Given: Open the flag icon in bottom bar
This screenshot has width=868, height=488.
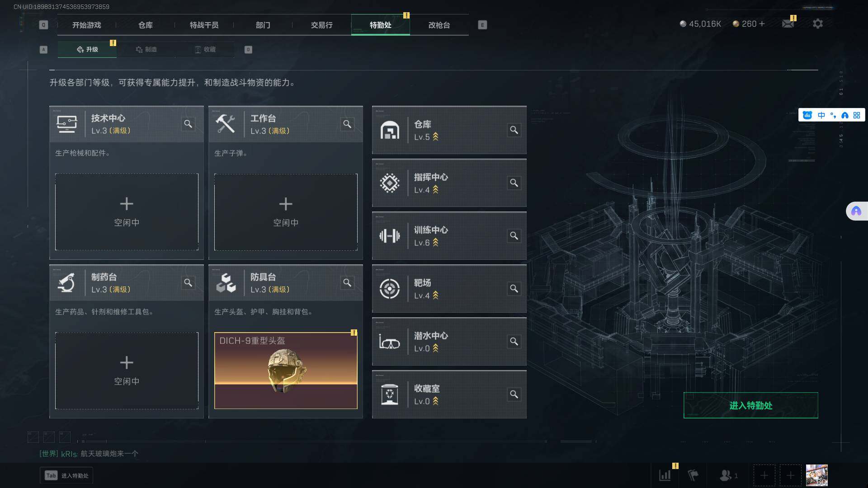Looking at the screenshot, I should (693, 475).
